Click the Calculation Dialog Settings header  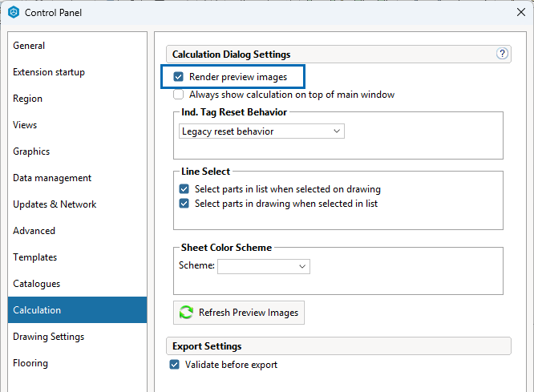[x=338, y=55]
